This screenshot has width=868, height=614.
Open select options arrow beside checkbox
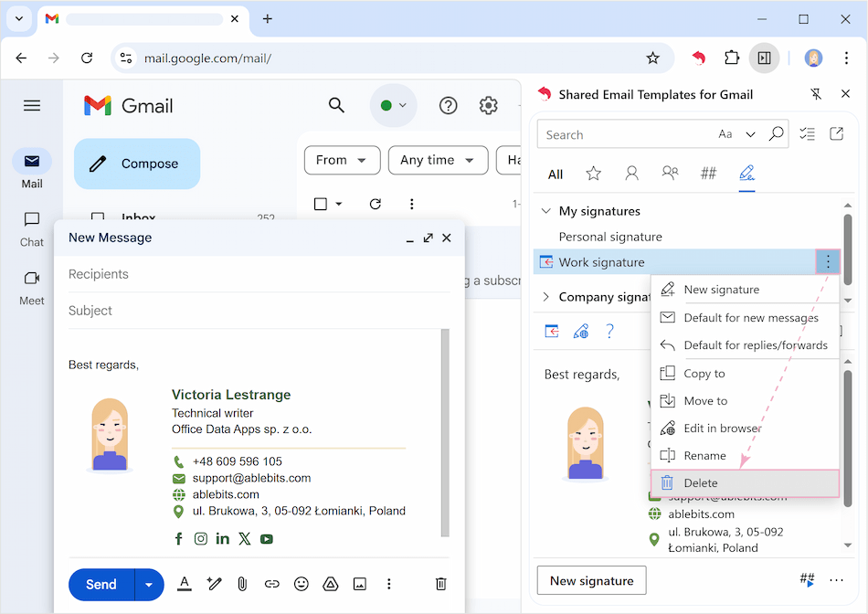339,204
